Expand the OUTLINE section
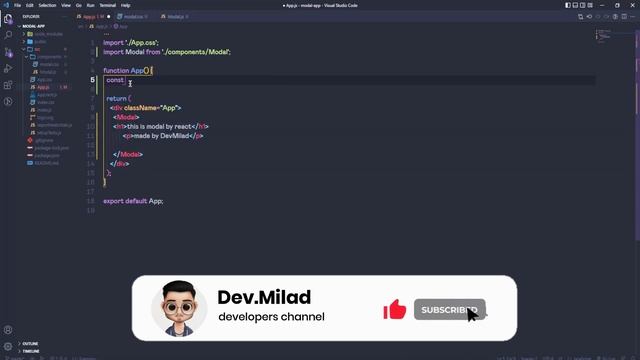Viewport: 640px width, 360px height. [30, 344]
